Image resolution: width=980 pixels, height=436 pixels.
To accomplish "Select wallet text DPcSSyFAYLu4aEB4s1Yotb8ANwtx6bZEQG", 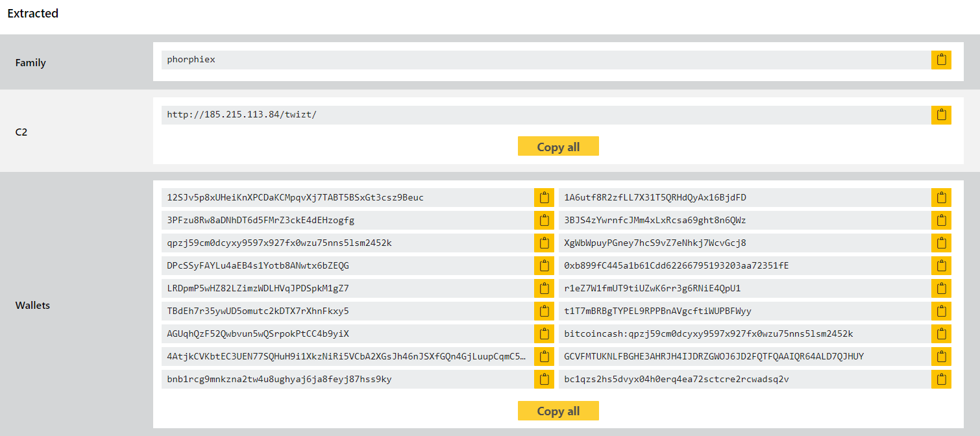I will tap(347, 265).
